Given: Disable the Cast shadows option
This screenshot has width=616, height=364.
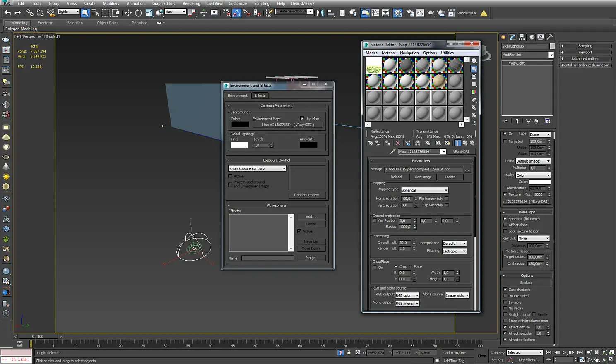Looking at the screenshot, I should point(505,290).
